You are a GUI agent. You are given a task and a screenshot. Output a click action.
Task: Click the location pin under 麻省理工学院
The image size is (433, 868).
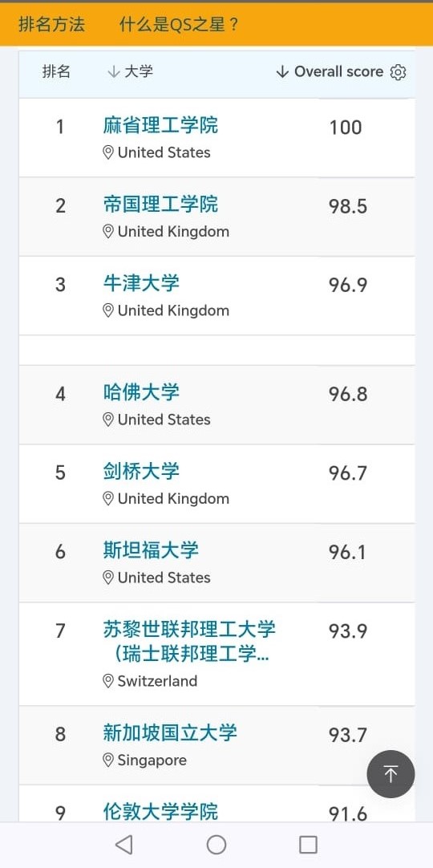108,152
